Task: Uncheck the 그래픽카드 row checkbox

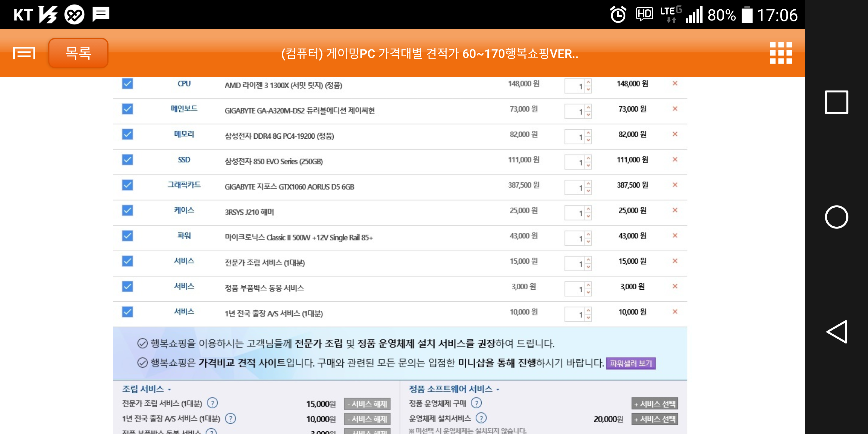Action: point(127,185)
